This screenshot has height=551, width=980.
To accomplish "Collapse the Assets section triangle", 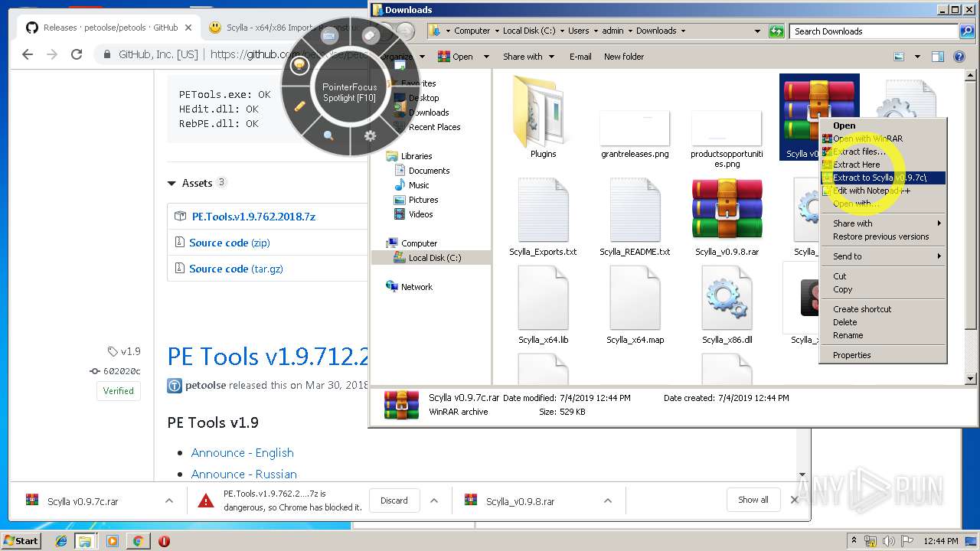I will [171, 184].
